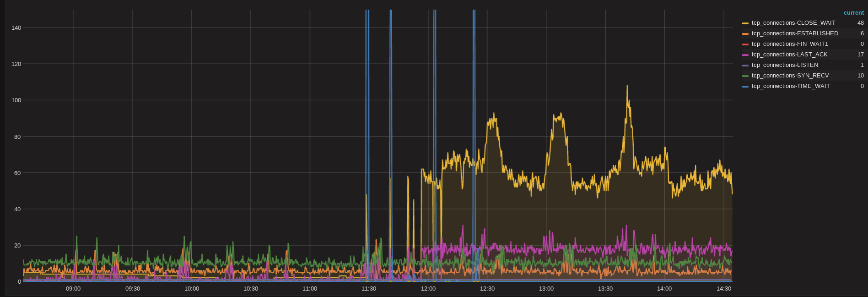Click the yellow CLOSE_WAIT legend color line

click(745, 23)
